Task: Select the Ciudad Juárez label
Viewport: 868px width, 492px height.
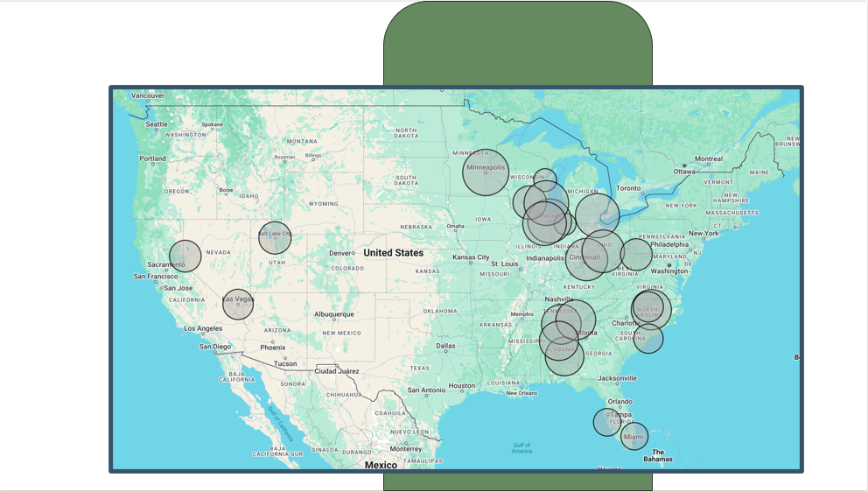Action: pos(337,371)
